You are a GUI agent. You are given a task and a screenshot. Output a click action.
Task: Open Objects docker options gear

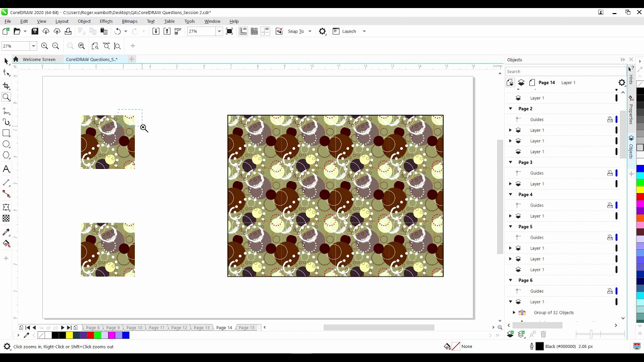pos(622,82)
